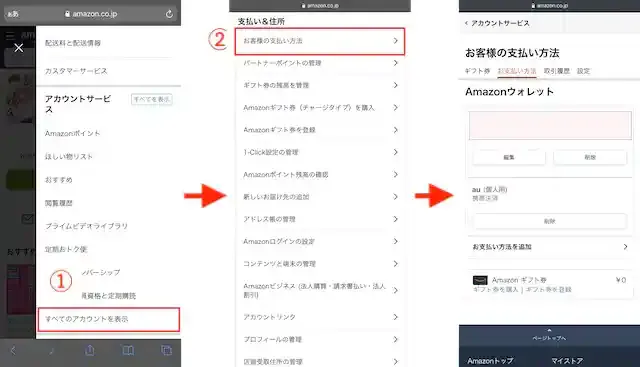
Task: Open the Amazonログインの設定 row
Action: point(320,242)
